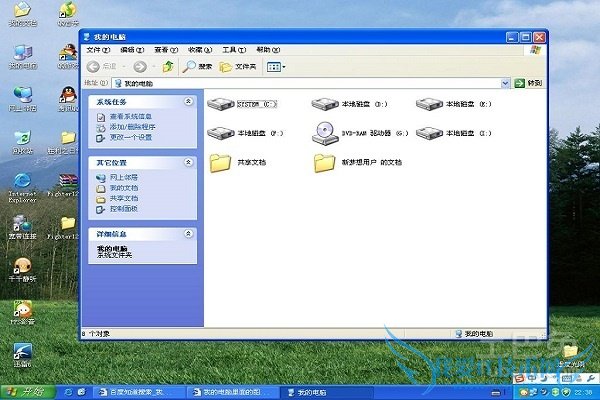The image size is (600, 400).
Task: Open the Back button history dropdown arrow
Action: pyautogui.click(x=124, y=67)
